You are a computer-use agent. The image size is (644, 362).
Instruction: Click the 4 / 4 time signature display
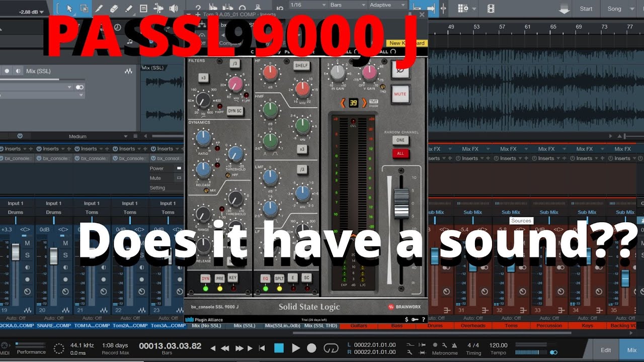coord(473,345)
